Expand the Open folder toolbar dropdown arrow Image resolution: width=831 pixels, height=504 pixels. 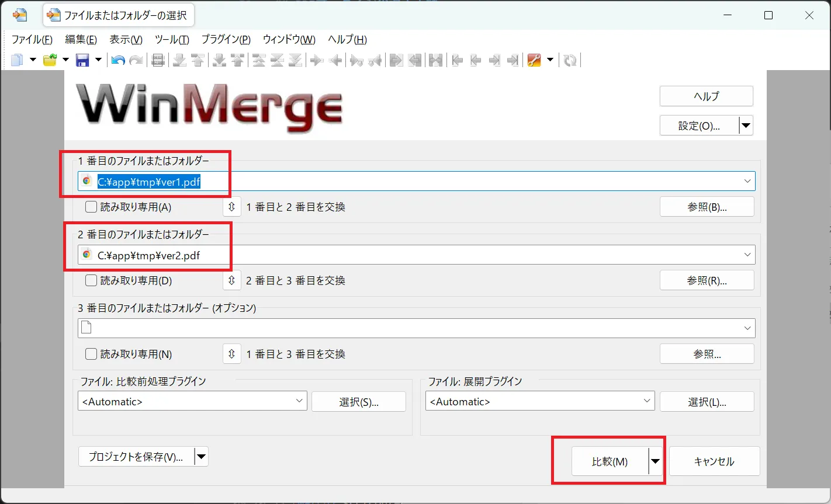click(65, 60)
